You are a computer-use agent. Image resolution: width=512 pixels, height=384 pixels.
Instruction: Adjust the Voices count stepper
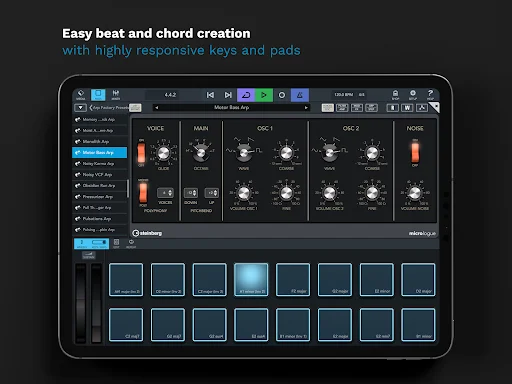pyautogui.click(x=165, y=193)
